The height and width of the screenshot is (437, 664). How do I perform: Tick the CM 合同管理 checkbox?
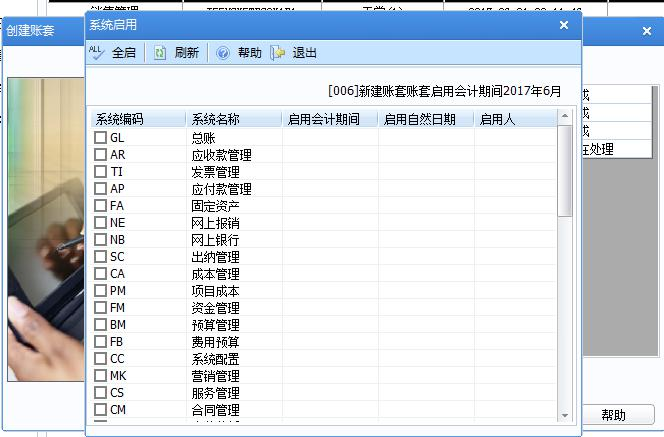click(100, 410)
